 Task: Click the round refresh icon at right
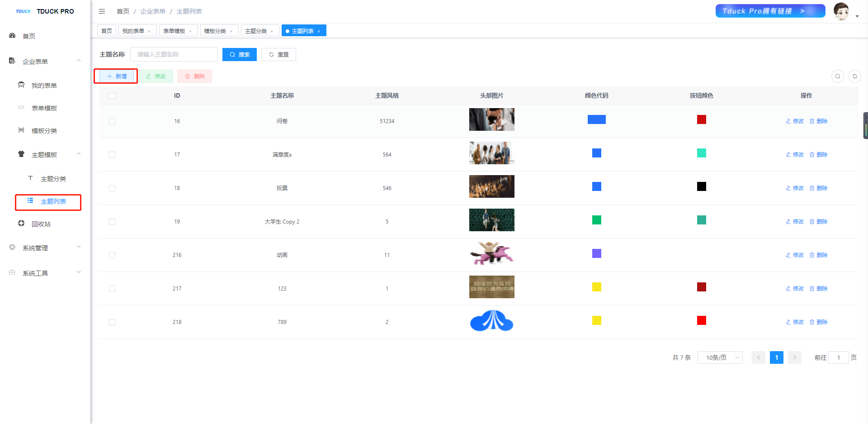854,76
